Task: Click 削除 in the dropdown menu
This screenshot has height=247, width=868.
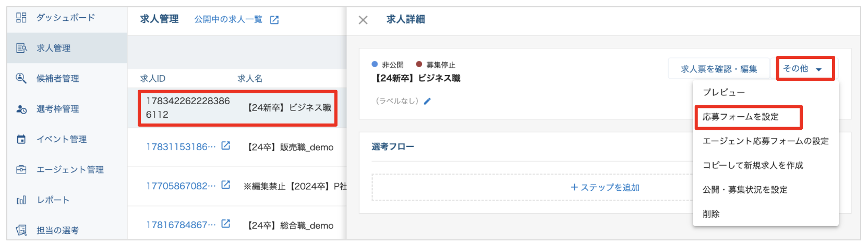Action: (711, 214)
